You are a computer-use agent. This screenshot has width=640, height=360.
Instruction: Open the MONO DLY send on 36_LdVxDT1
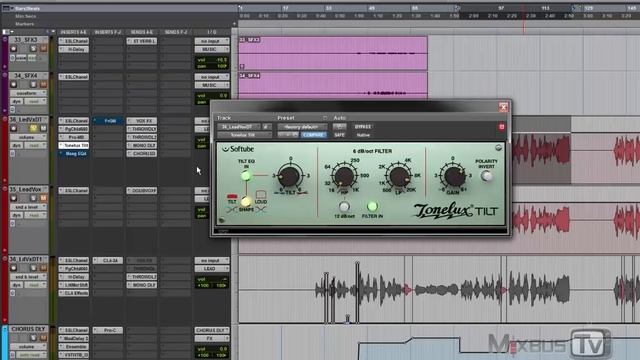click(142, 285)
